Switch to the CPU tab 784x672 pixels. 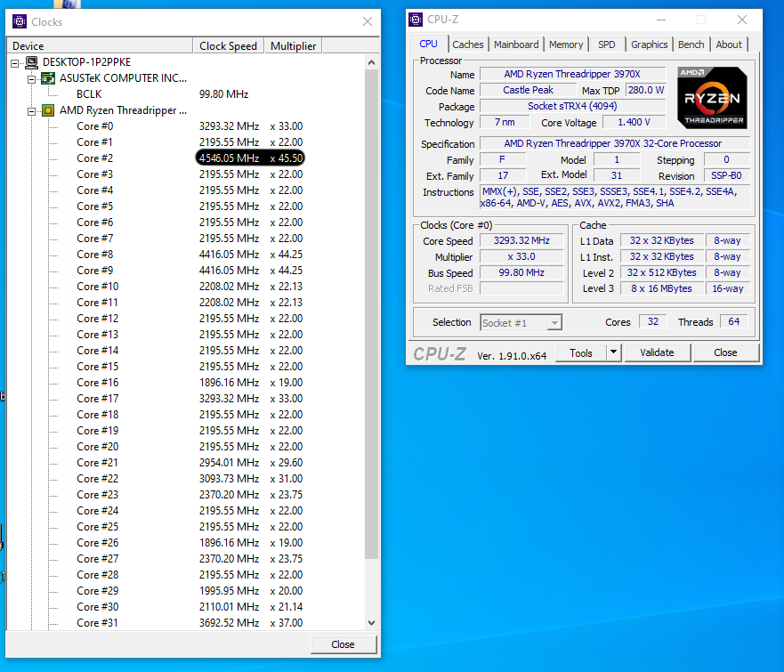429,44
